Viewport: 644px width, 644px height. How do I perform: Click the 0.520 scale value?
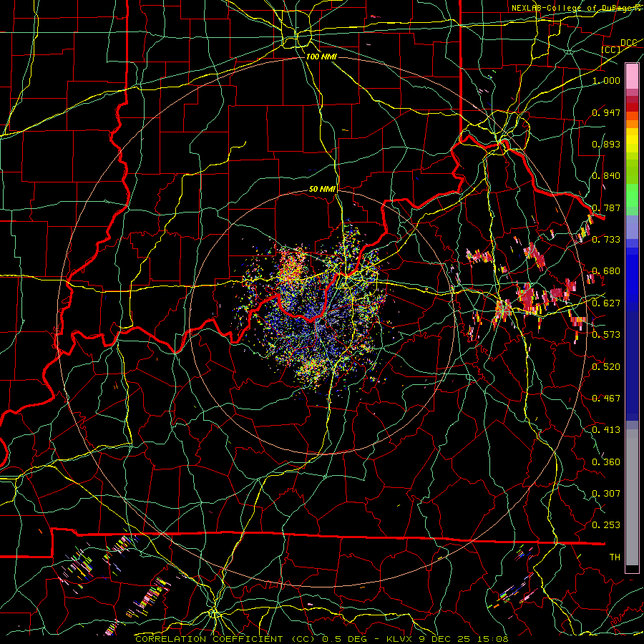click(606, 366)
